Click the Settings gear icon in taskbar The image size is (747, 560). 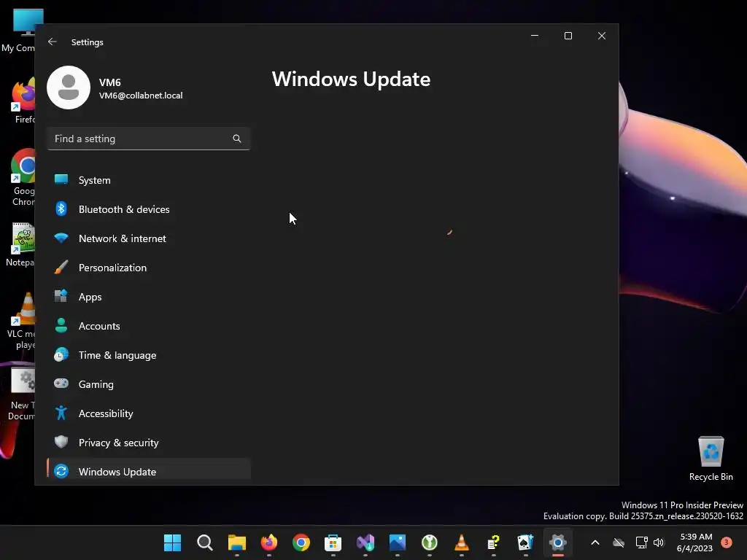(x=558, y=542)
